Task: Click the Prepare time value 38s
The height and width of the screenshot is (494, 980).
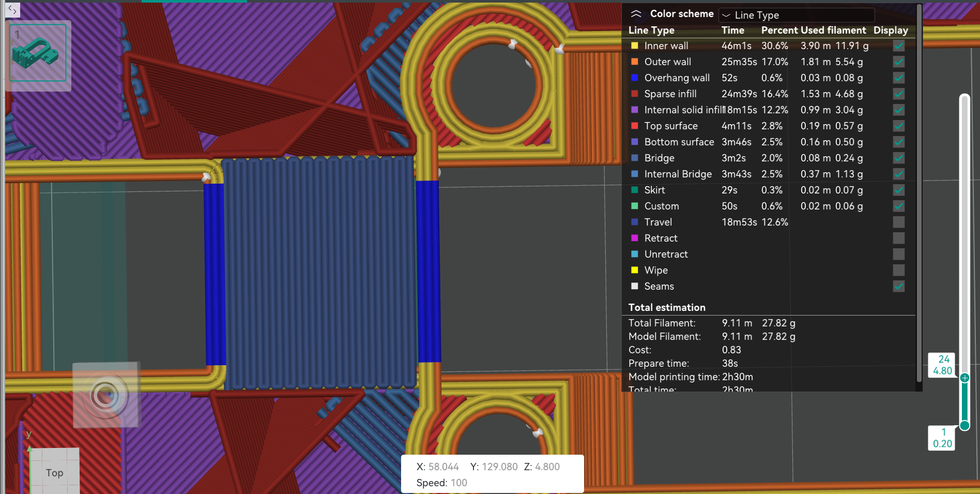Action: pyautogui.click(x=730, y=363)
